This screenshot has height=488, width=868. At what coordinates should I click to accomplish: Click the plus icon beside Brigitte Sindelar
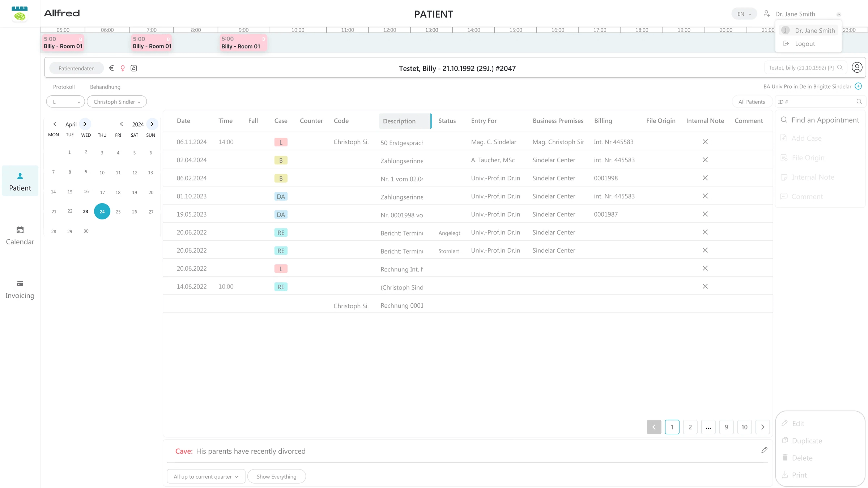858,86
